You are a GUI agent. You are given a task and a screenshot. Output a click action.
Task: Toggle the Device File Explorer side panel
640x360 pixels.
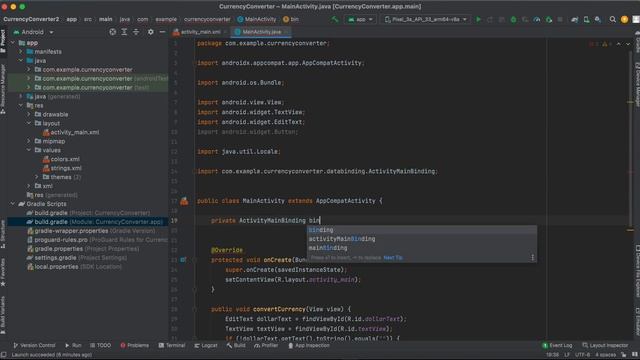[637, 271]
